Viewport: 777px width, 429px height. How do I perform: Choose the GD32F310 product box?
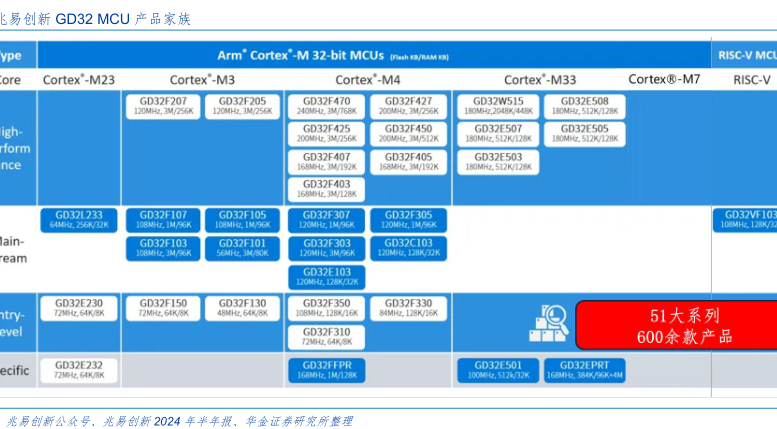point(326,337)
